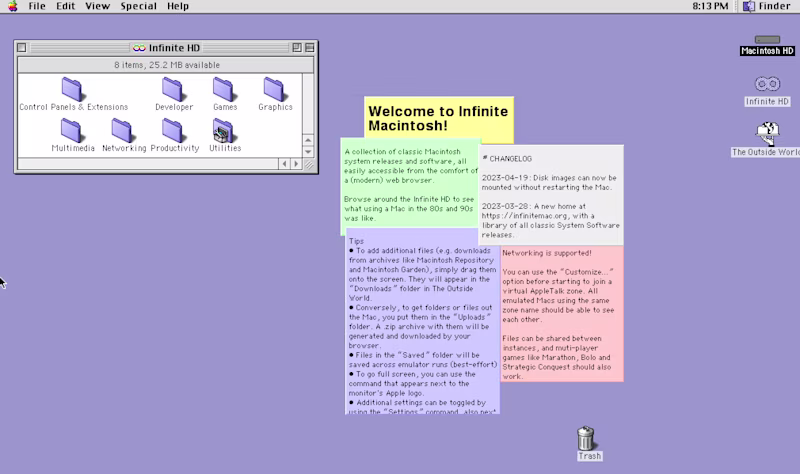Click the horizontal scrollbar right arrow
Image resolution: width=800 pixels, height=474 pixels.
[x=296, y=164]
